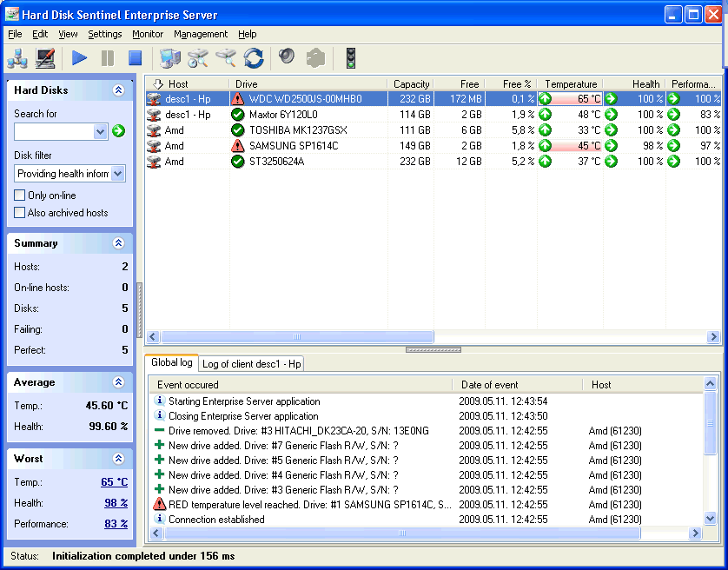Open the Help menu
728x570 pixels.
[248, 34]
